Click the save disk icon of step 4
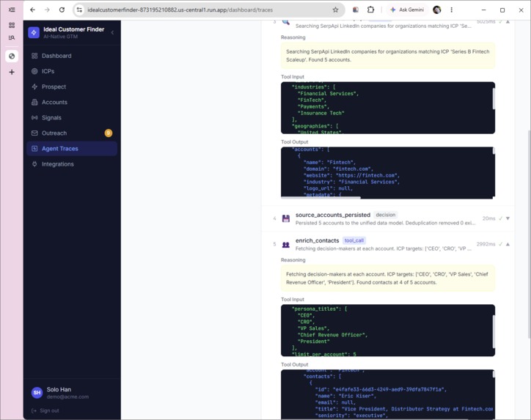531x420 pixels. pyautogui.click(x=286, y=218)
